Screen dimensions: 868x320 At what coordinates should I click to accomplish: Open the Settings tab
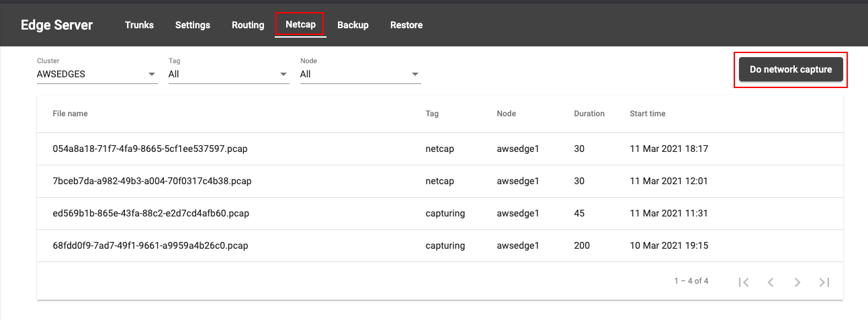(193, 25)
